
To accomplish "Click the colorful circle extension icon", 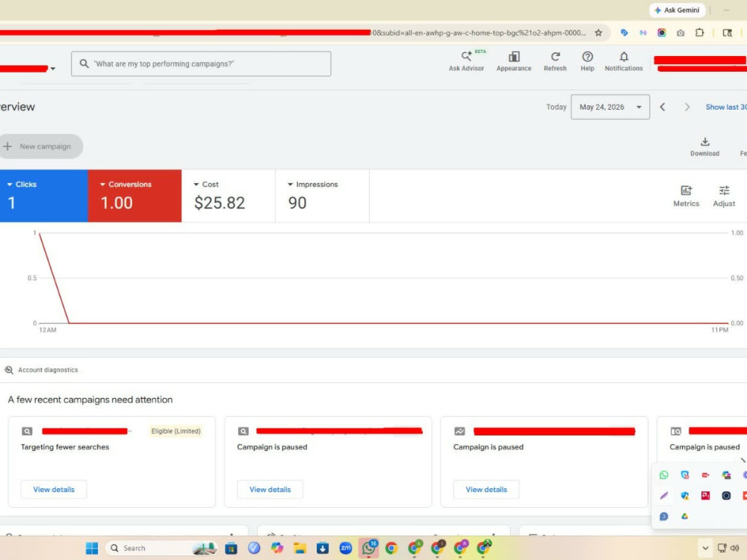I will click(662, 33).
